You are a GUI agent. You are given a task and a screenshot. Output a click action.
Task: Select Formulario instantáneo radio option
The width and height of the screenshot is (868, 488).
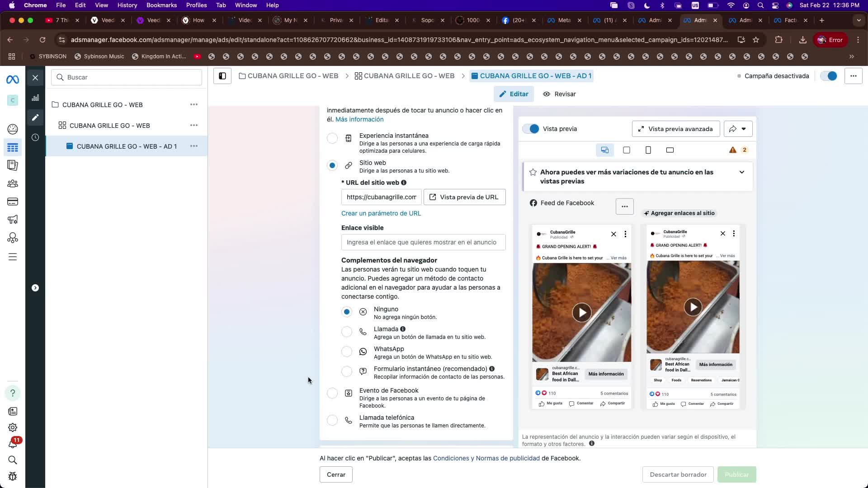(347, 371)
